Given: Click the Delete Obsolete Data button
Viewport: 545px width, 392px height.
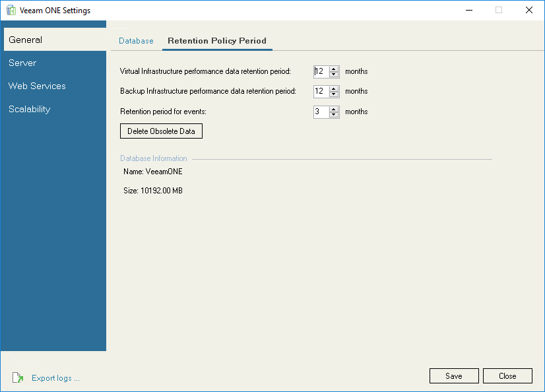Looking at the screenshot, I should coord(161,131).
